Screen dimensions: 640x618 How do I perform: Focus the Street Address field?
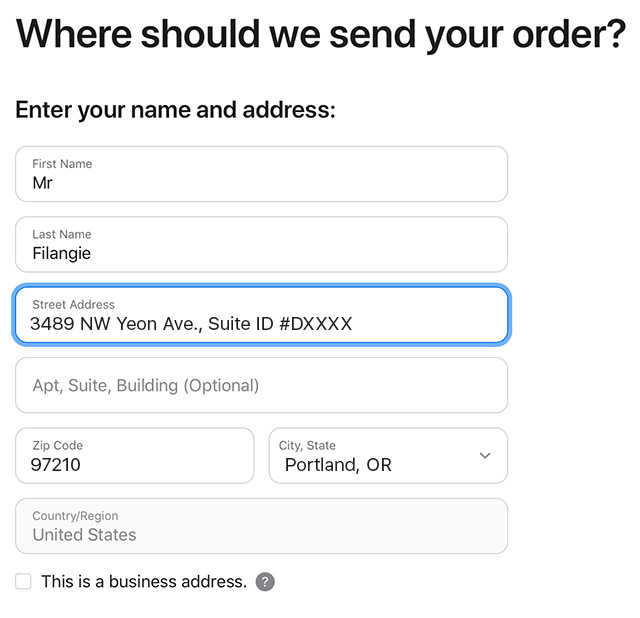point(262,315)
